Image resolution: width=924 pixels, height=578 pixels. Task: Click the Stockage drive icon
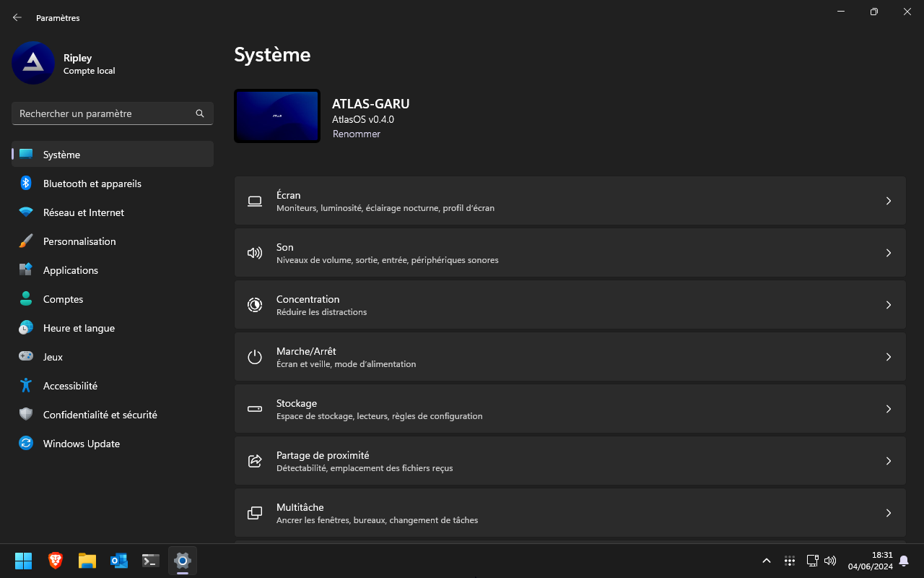pos(255,409)
